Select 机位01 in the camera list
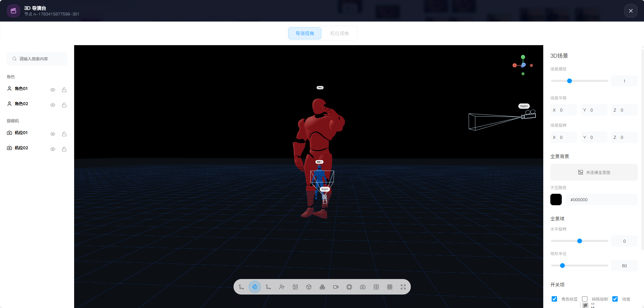This screenshot has width=644, height=308. point(21,133)
